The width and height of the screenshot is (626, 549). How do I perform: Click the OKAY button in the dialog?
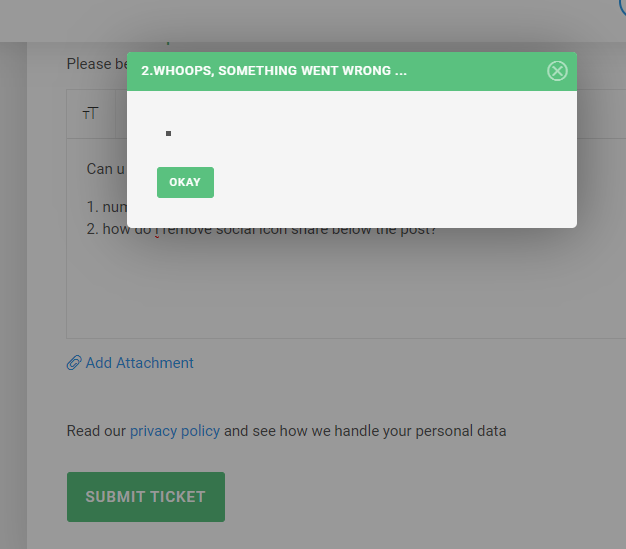pos(185,182)
